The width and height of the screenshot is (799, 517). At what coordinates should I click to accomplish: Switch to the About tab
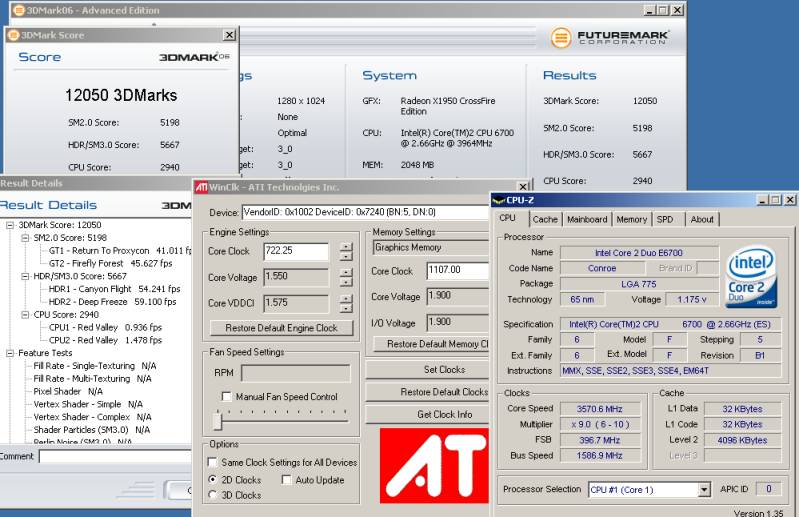702,220
